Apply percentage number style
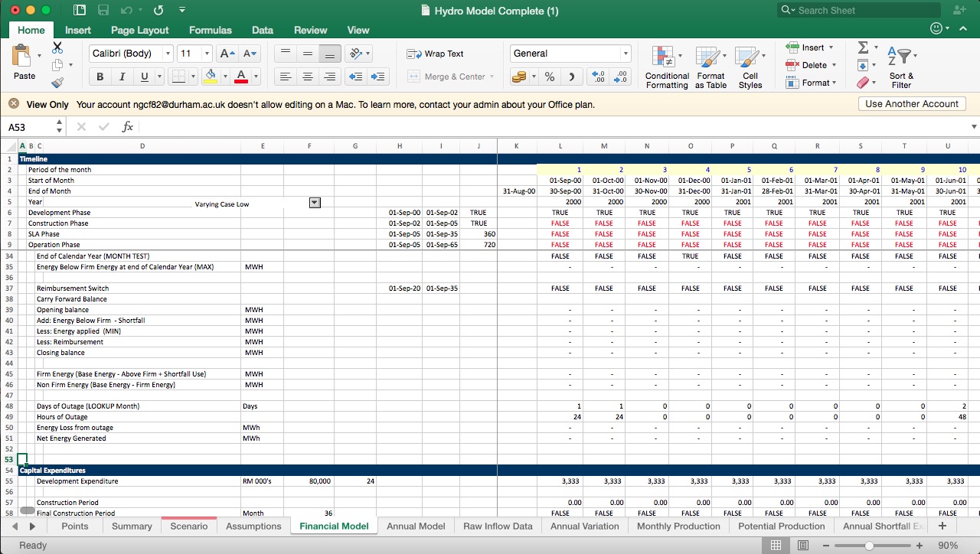 click(548, 77)
